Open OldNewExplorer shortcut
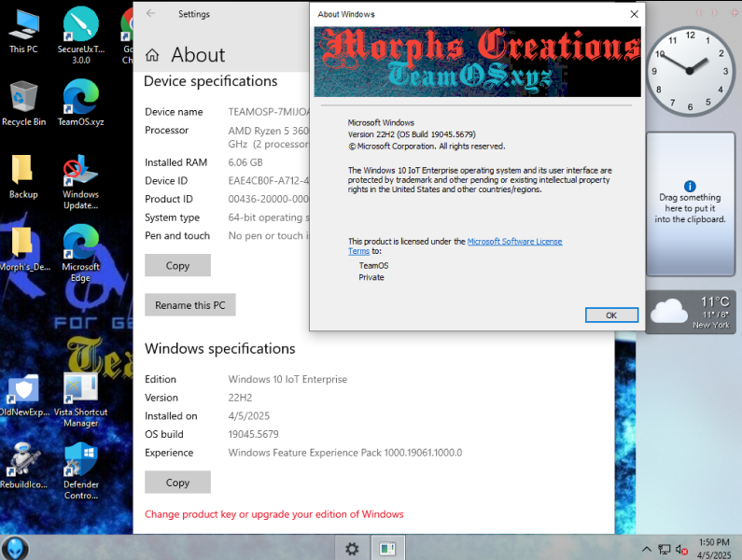742x560 pixels. tap(24, 395)
